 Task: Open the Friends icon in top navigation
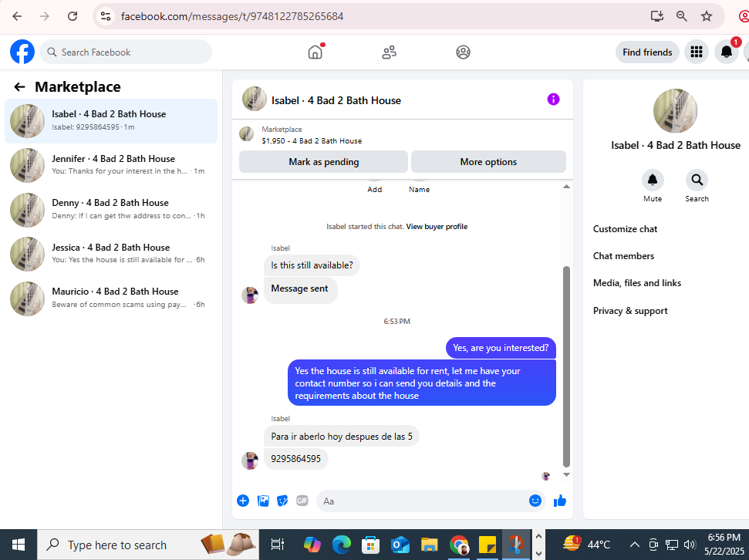click(389, 52)
